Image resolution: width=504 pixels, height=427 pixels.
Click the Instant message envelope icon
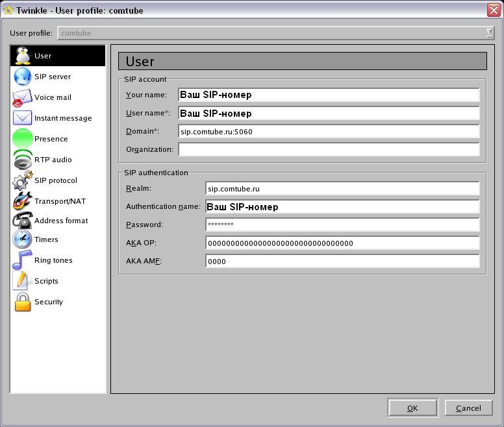pyautogui.click(x=22, y=118)
